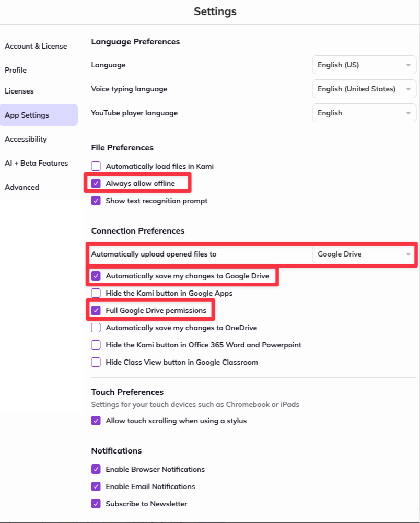Select Accessibility in the sidebar
Screen dimensions: 420x523
(26, 139)
